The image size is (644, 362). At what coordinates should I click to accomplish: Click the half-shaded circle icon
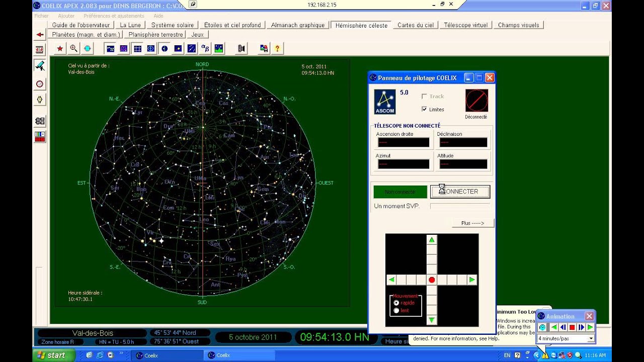click(164, 48)
